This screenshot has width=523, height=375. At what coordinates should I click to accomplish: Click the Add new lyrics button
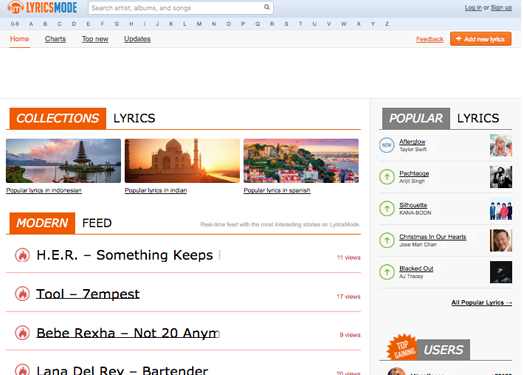pyautogui.click(x=480, y=39)
